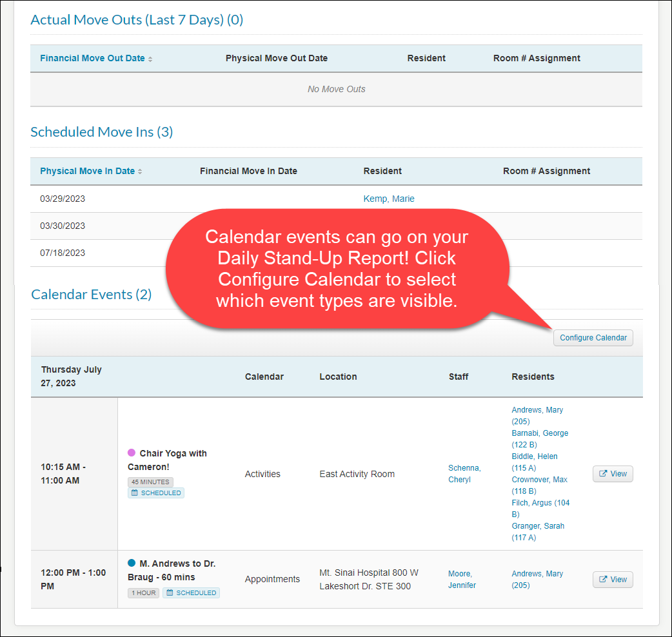Click the blue M. Andrews event dot
The width and height of the screenshot is (672, 637).
click(132, 563)
